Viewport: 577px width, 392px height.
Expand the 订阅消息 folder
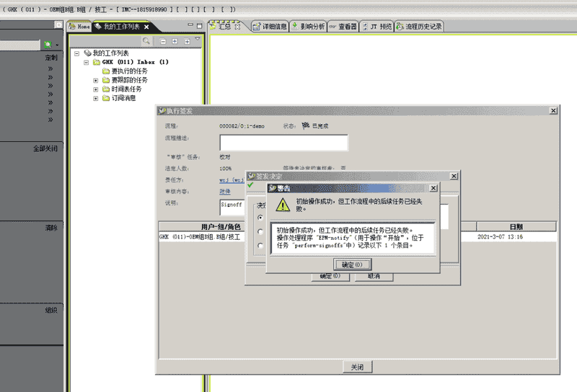tap(96, 99)
